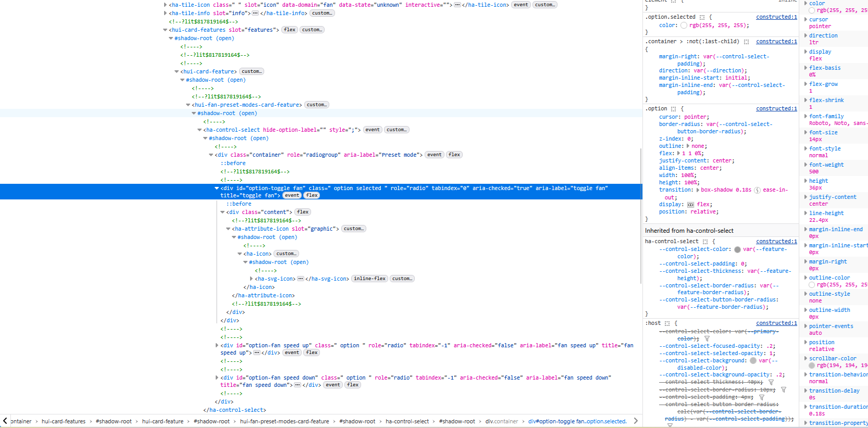This screenshot has height=428, width=868.
Task: Expand the ha-tile-icon node
Action: point(166,5)
